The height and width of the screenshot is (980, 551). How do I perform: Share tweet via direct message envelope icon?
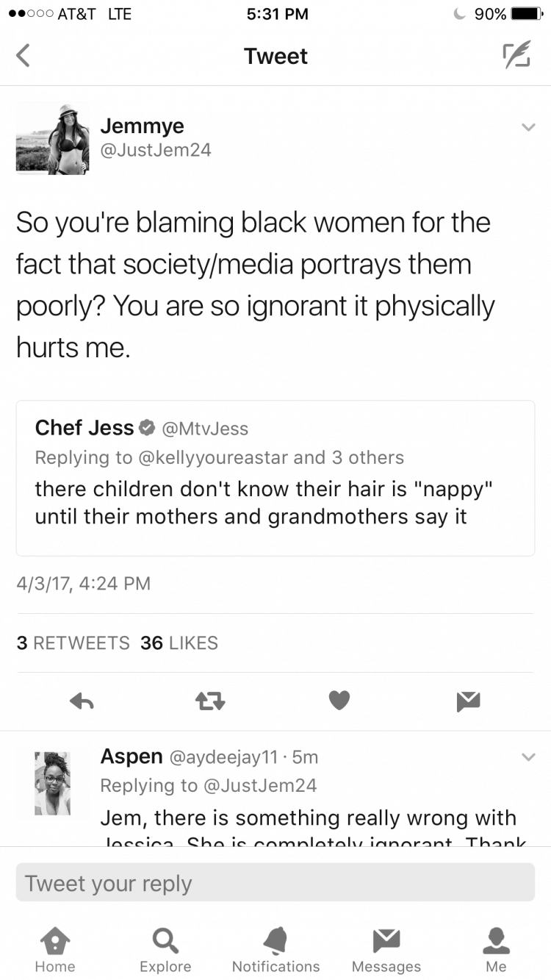pos(468,702)
